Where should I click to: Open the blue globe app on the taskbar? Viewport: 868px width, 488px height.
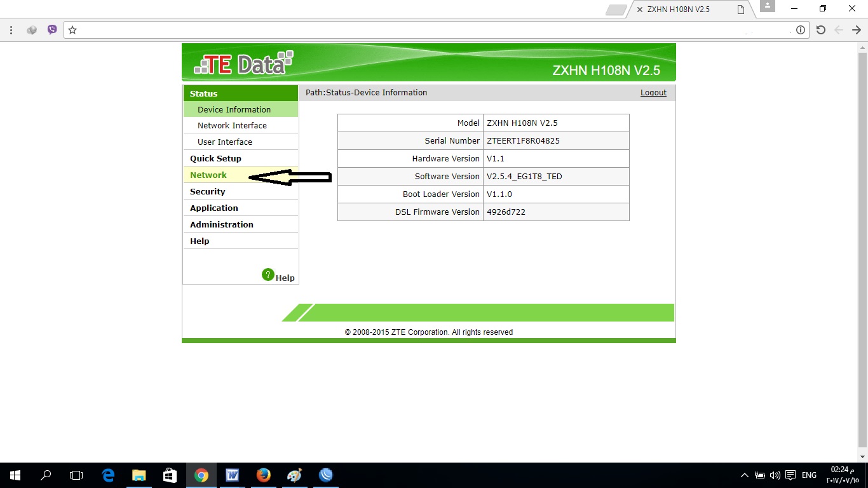325,475
